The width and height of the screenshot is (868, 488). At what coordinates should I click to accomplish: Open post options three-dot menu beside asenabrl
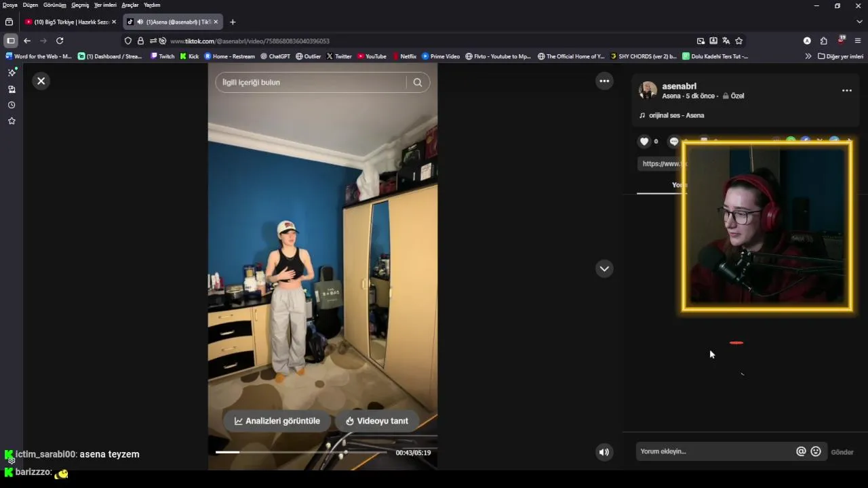pos(846,90)
